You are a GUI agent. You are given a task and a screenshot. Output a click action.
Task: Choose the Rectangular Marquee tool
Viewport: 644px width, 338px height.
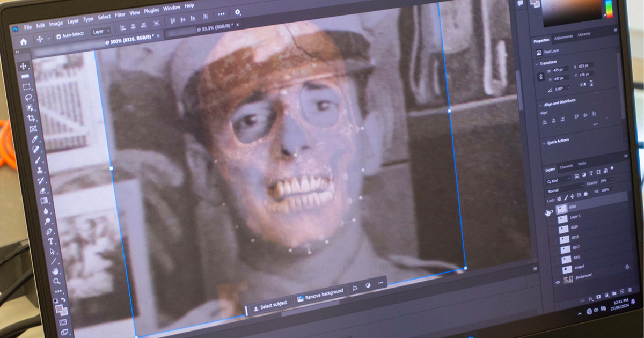[27, 87]
